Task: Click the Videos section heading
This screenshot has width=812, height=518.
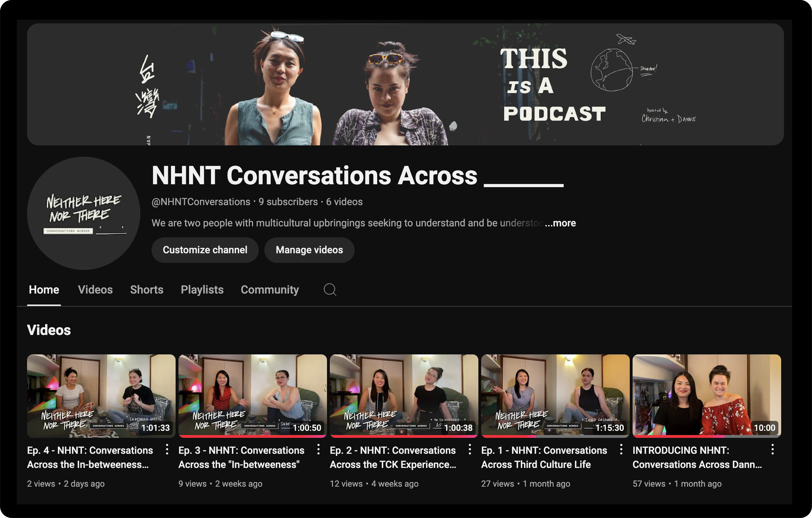Action: pyautogui.click(x=49, y=330)
